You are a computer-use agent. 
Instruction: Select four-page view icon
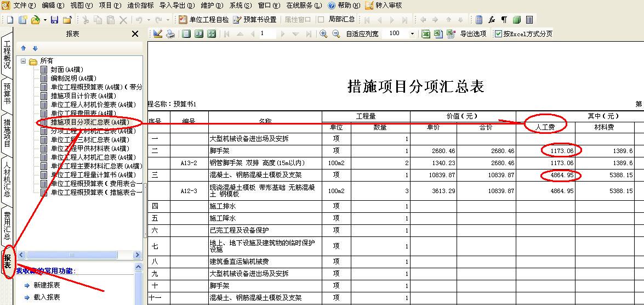point(212,34)
